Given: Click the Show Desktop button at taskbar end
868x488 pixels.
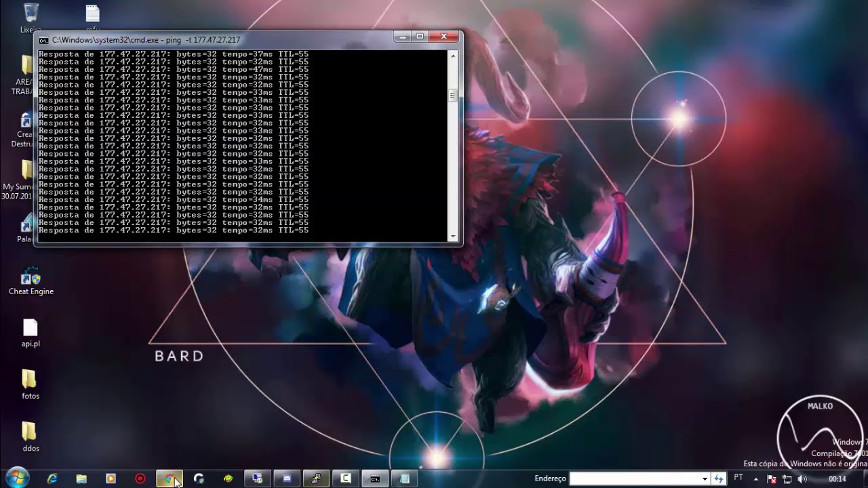Looking at the screenshot, I should pyautogui.click(x=864, y=479).
